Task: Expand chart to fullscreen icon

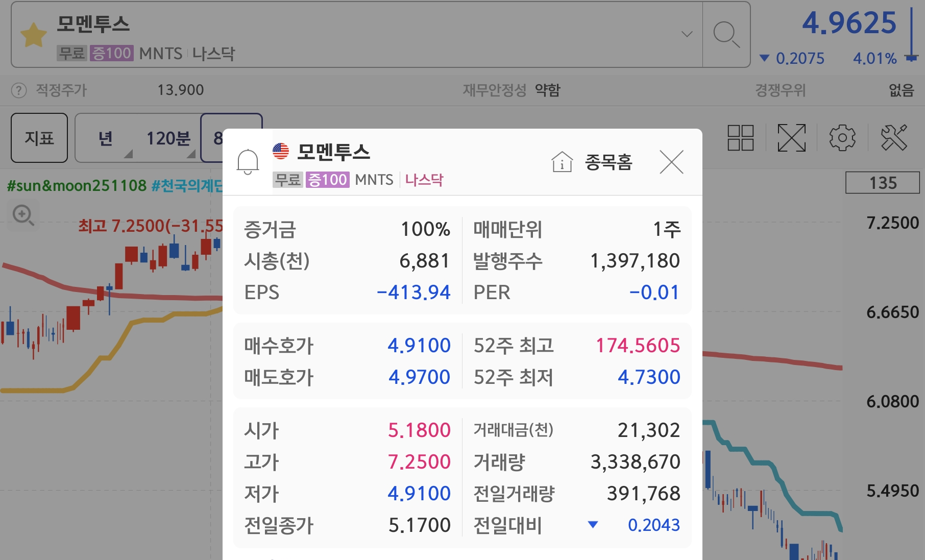Action: (792, 138)
